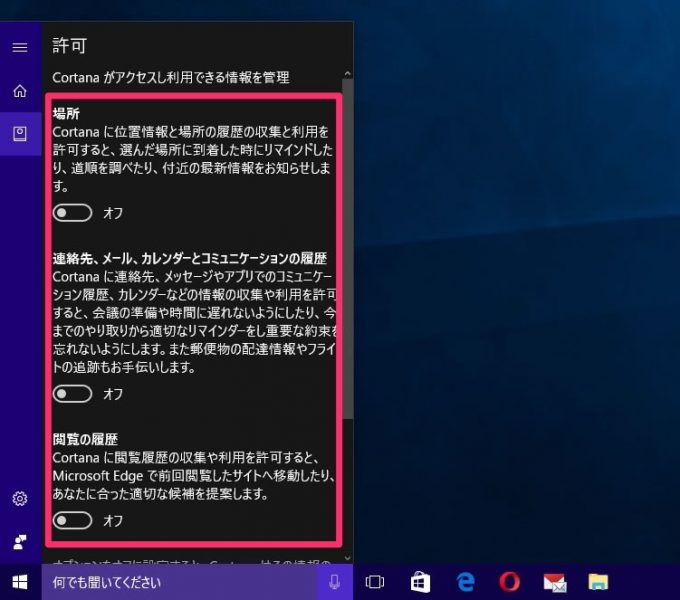Open Task View on the taskbar

[375, 582]
